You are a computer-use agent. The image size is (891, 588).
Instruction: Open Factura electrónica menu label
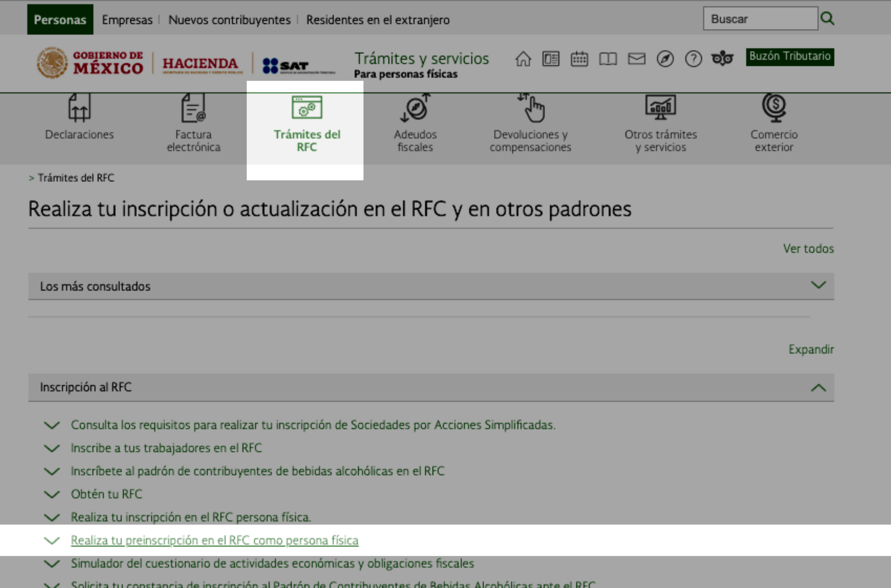pos(193,141)
